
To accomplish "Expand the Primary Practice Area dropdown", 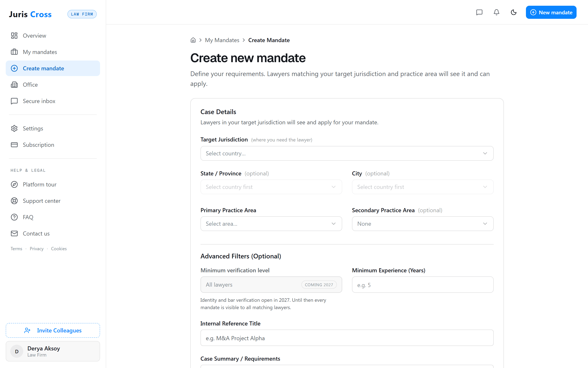I will click(271, 224).
